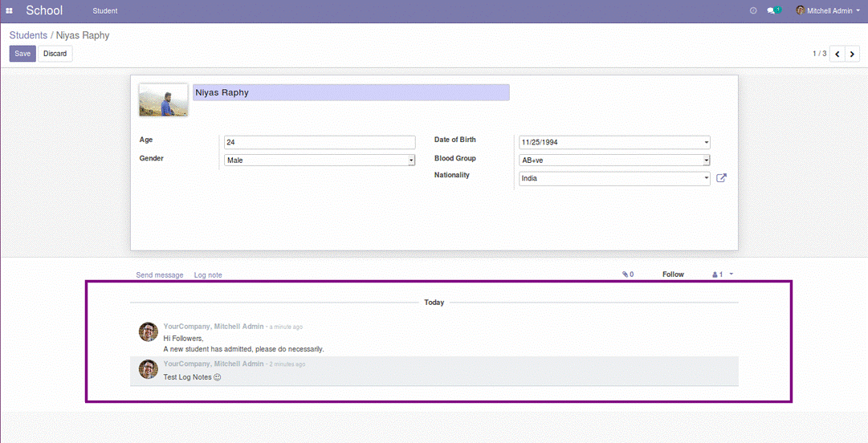Viewport: 868px width, 443px height.
Task: Click the Nationality field label
Action: click(452, 175)
